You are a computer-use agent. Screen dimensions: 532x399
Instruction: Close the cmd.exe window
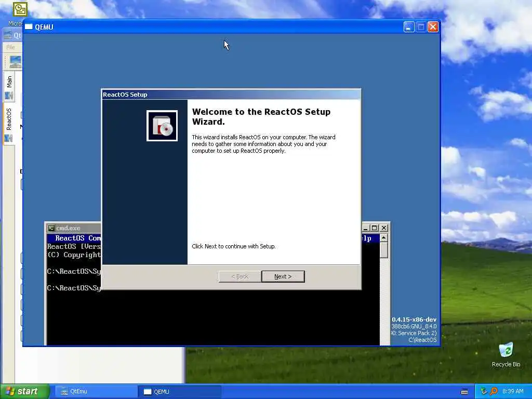[384, 228]
